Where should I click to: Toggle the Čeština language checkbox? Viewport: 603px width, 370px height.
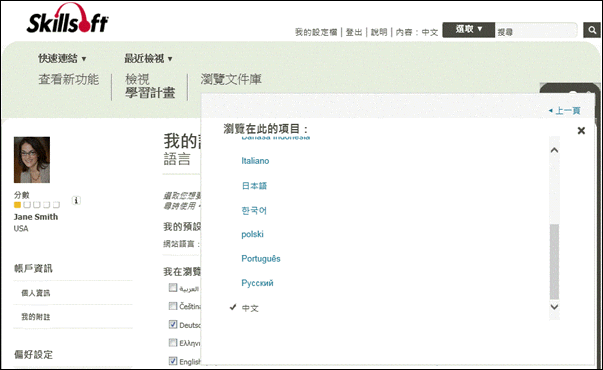pos(173,306)
